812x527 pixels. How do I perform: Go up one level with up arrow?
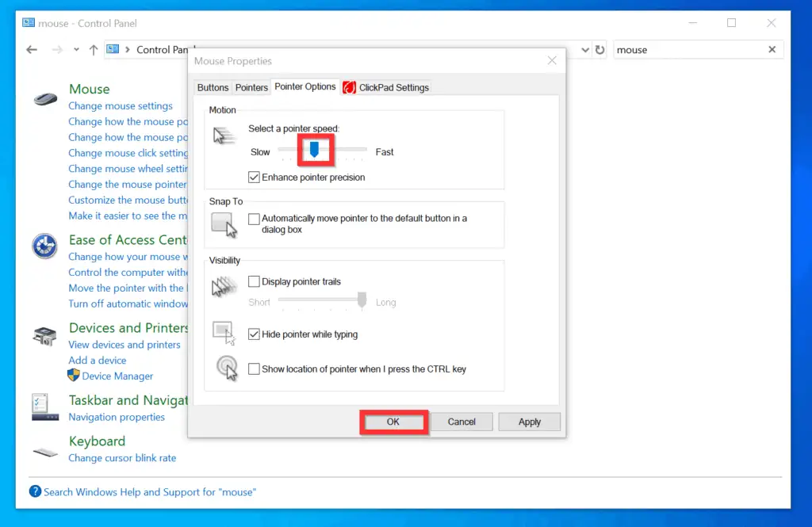tap(94, 50)
